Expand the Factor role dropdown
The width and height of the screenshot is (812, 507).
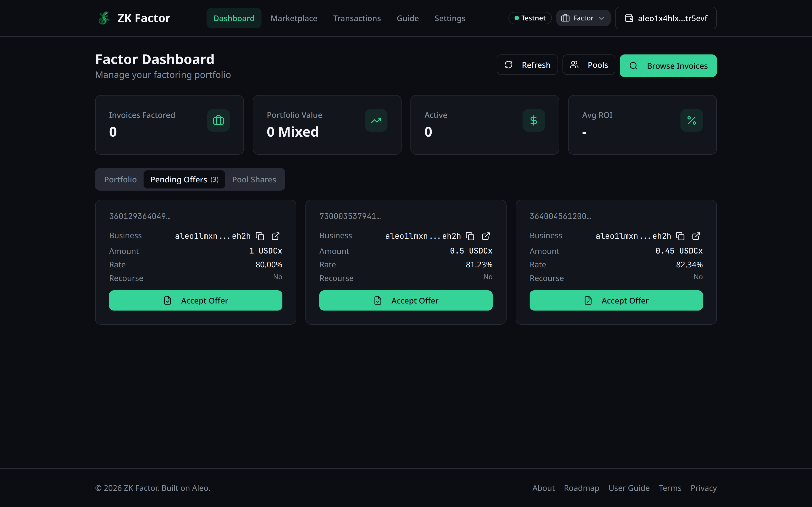click(x=583, y=18)
